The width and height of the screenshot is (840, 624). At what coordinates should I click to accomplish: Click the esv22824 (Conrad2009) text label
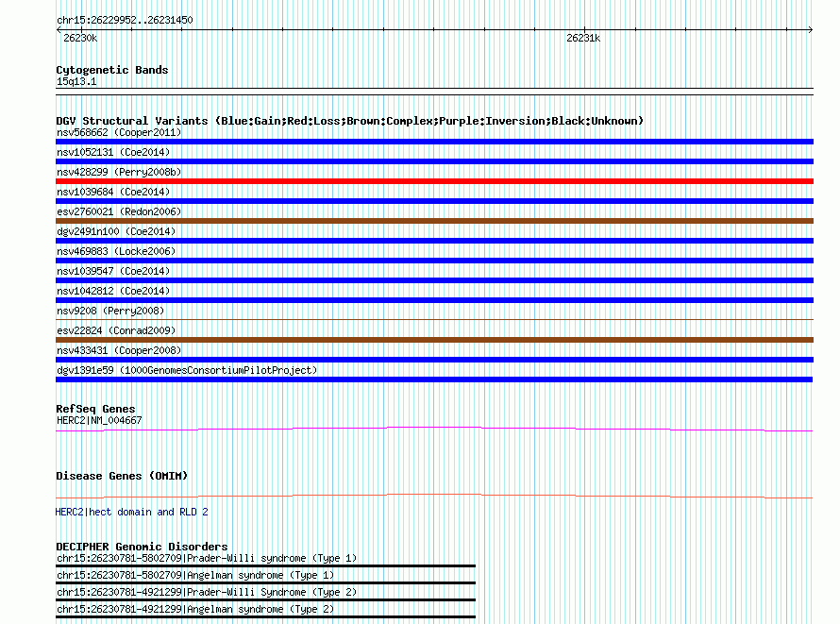pos(116,330)
